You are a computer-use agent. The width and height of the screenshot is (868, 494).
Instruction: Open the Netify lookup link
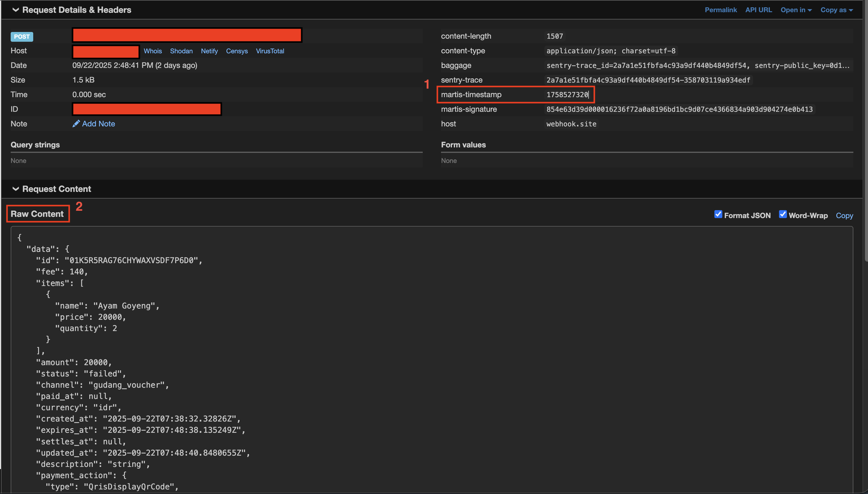(x=209, y=51)
